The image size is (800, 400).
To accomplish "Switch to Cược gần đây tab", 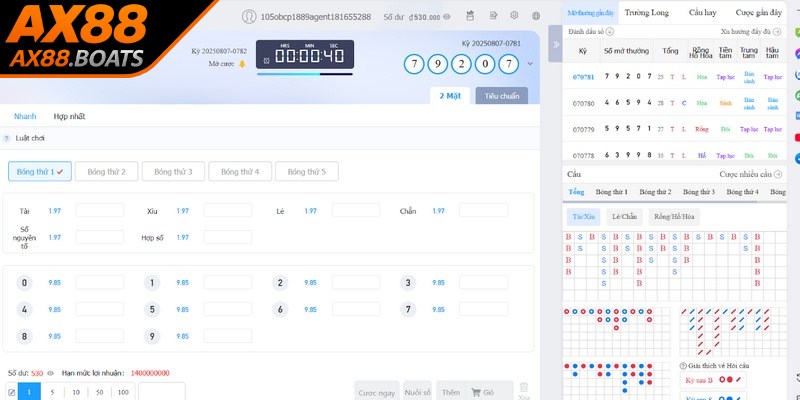I will [759, 13].
